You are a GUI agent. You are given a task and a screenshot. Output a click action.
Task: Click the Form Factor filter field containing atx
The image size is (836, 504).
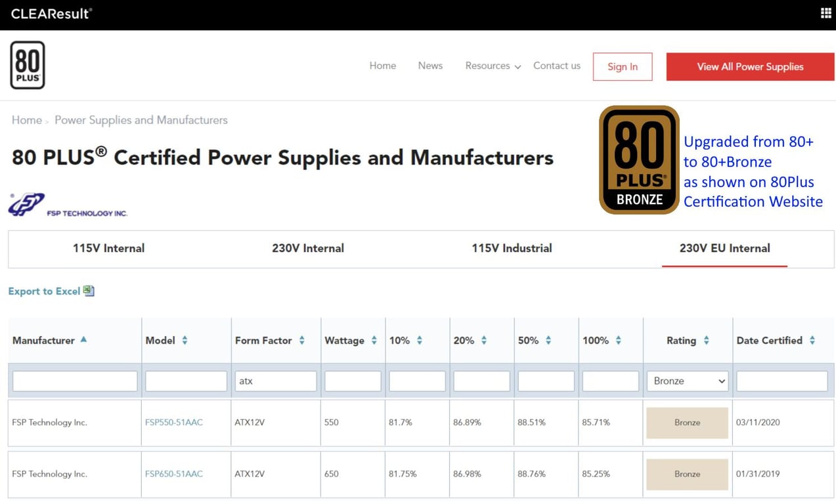[276, 381]
